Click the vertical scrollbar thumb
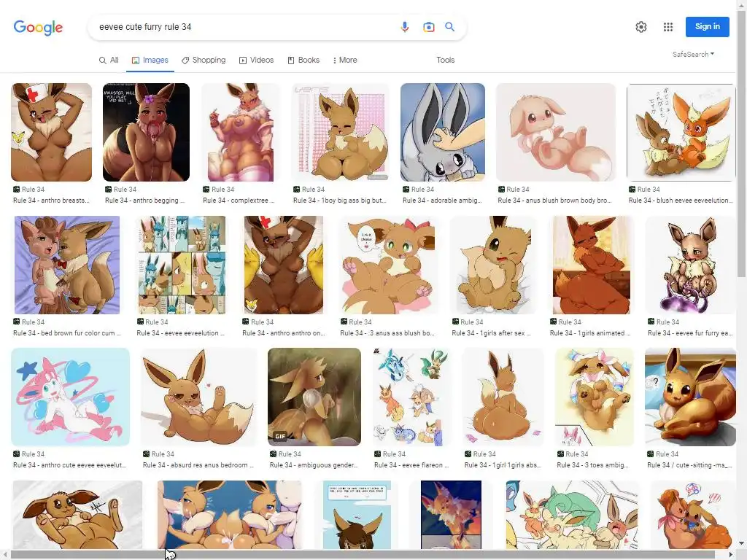Viewport: 747px width, 560px height. click(741, 143)
